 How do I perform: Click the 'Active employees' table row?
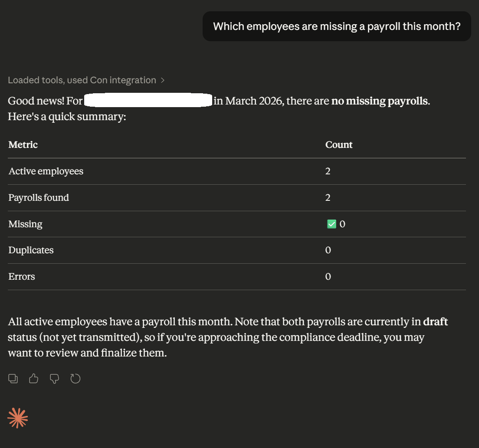coord(46,171)
